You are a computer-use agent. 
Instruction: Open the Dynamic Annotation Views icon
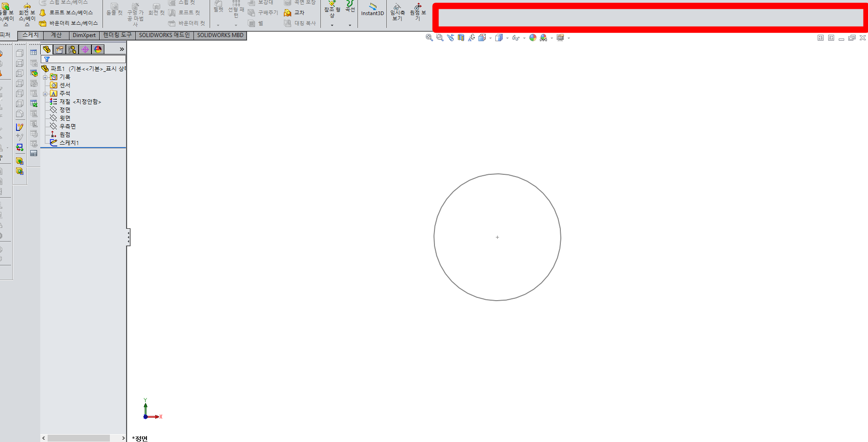472,38
